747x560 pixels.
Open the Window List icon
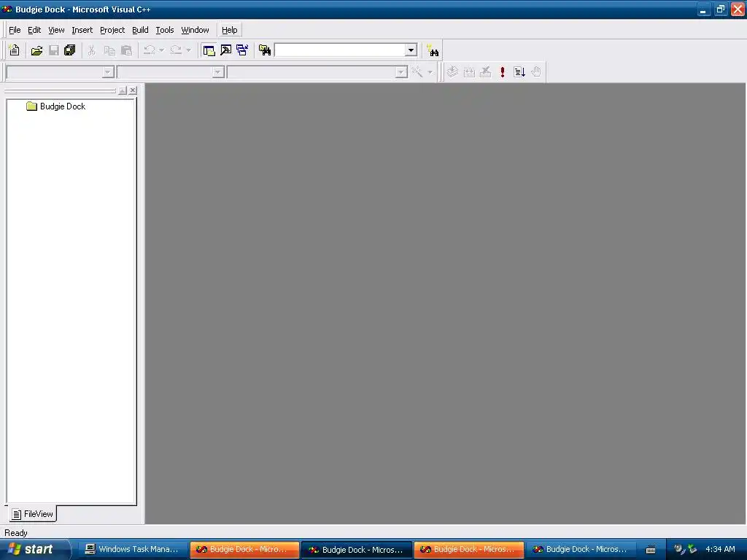coord(242,50)
